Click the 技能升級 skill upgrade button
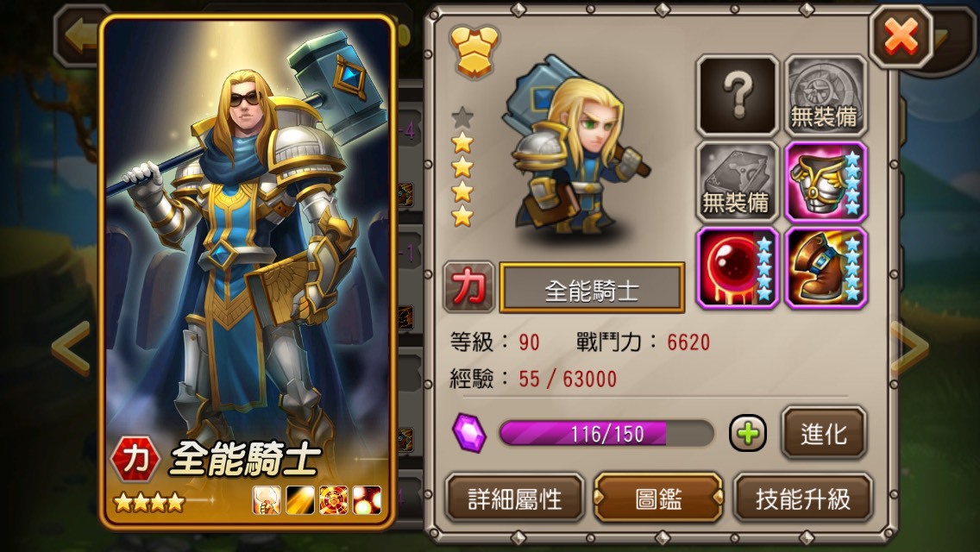The height and width of the screenshot is (552, 980). coord(802,499)
